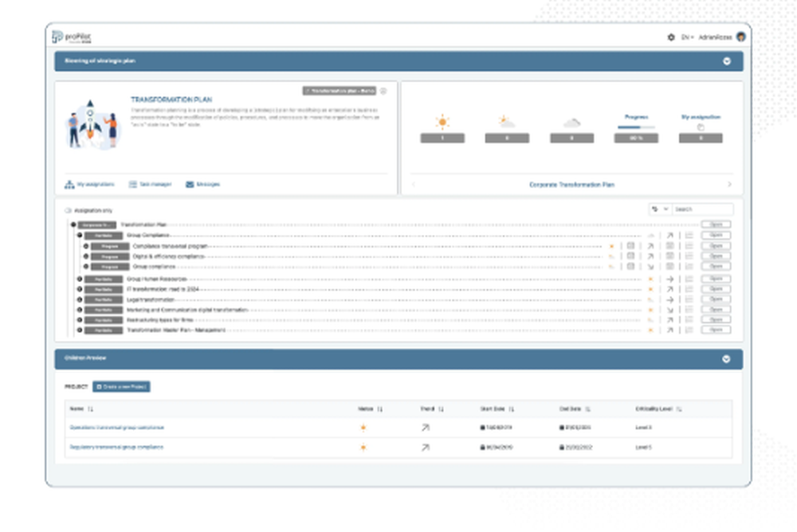Expand Group Human Resources portfolio node
This screenshot has width=797, height=532.
[79, 279]
